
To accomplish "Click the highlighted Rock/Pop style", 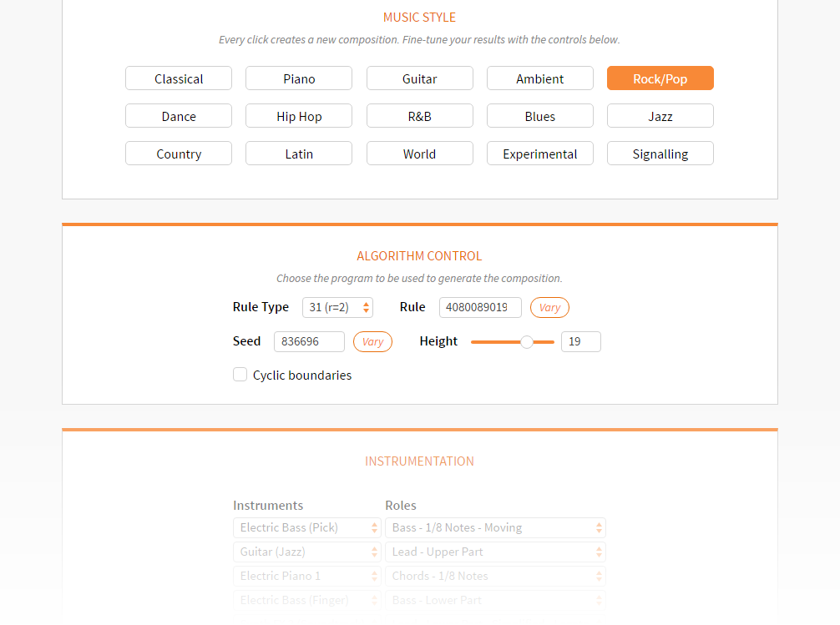I will pos(660,78).
